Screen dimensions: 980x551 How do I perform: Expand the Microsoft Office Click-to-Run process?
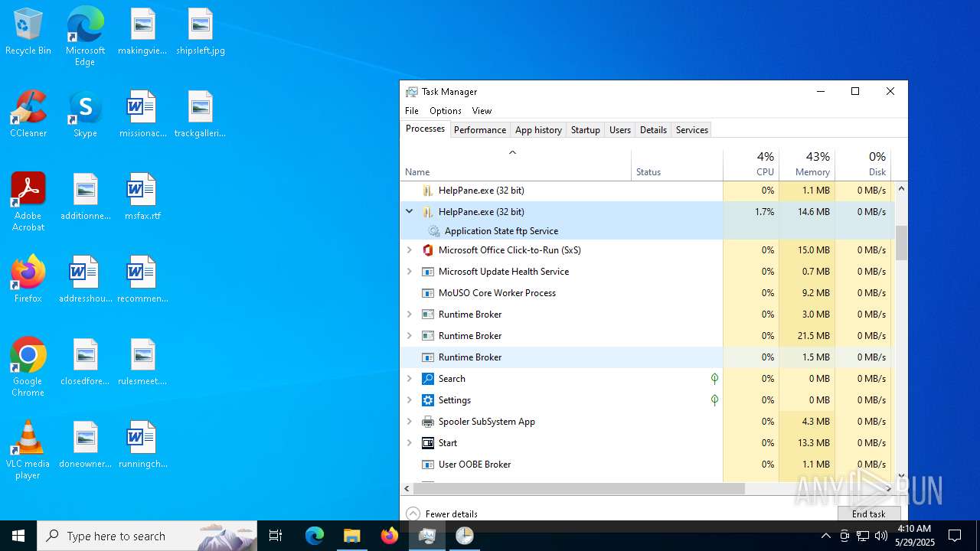409,250
